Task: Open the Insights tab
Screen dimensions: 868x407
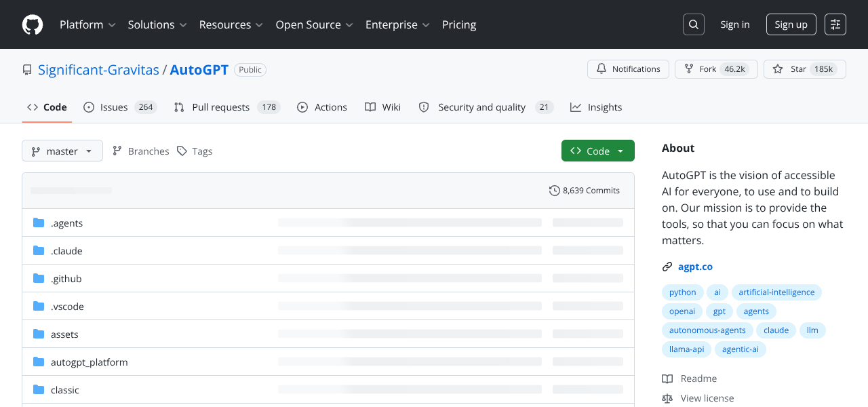Action: pyautogui.click(x=596, y=107)
